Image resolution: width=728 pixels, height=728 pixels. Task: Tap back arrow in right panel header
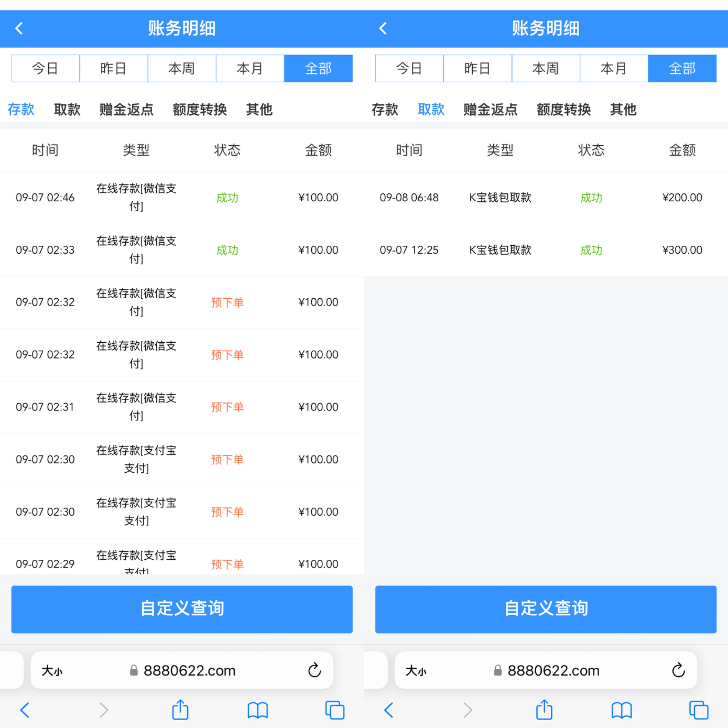(x=383, y=28)
